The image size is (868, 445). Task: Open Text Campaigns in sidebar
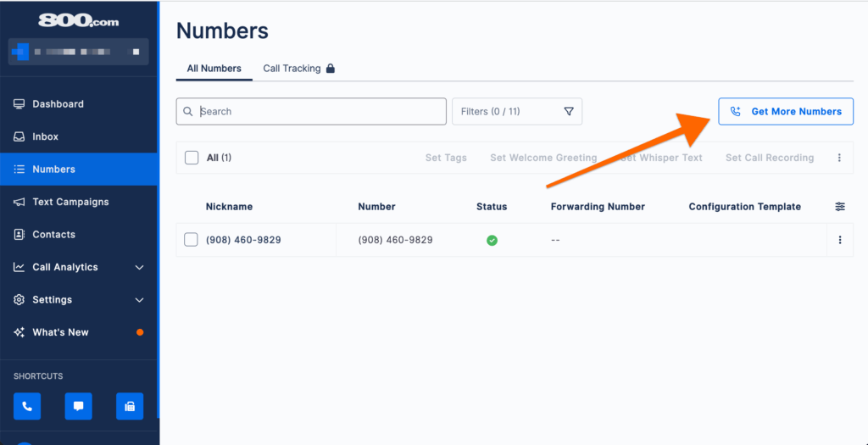click(x=70, y=202)
